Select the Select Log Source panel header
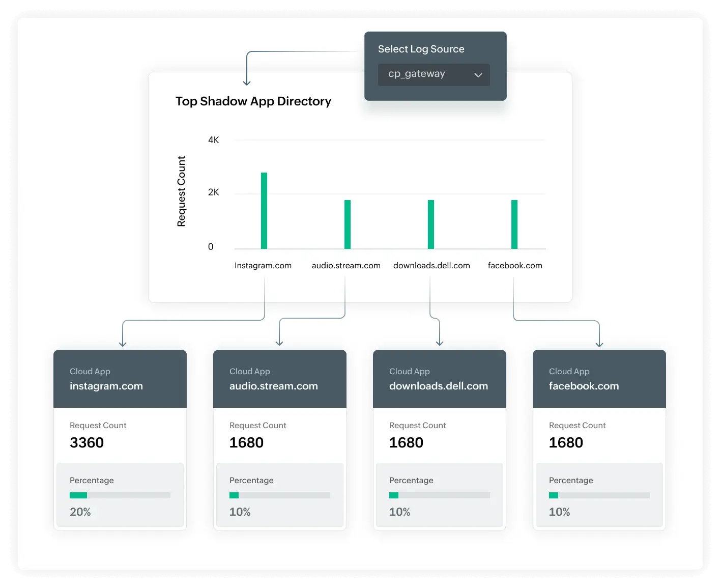Screen dimensions: 721x588 tap(421, 48)
